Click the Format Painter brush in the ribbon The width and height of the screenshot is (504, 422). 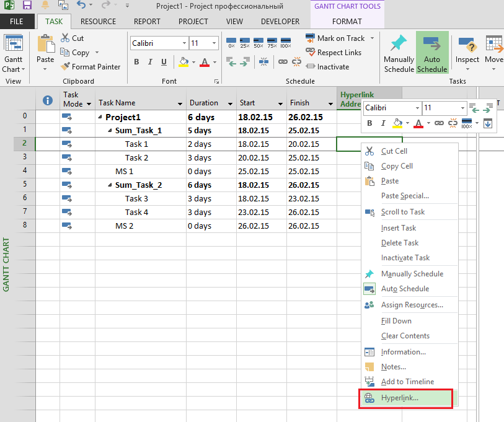65,66
